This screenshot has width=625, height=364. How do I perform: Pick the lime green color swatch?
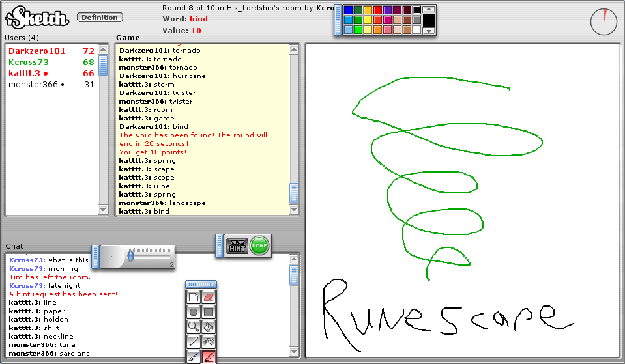pyautogui.click(x=358, y=29)
